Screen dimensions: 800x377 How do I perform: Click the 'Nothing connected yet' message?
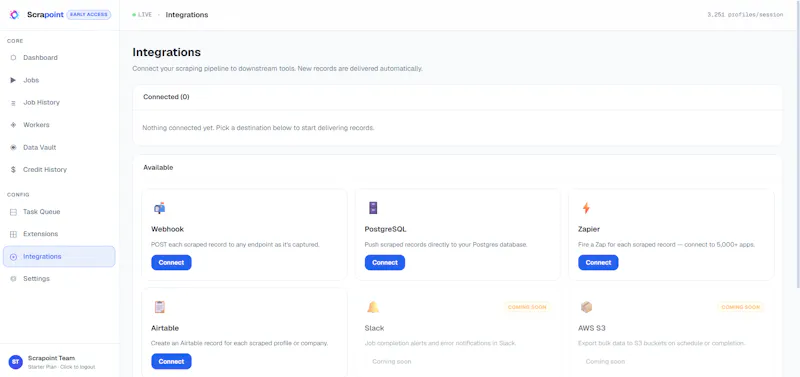[x=258, y=128]
